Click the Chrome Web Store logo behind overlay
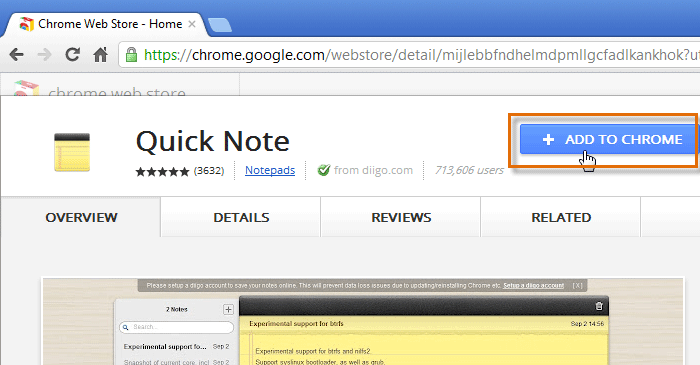Image resolution: width=700 pixels, height=365 pixels. point(26,88)
